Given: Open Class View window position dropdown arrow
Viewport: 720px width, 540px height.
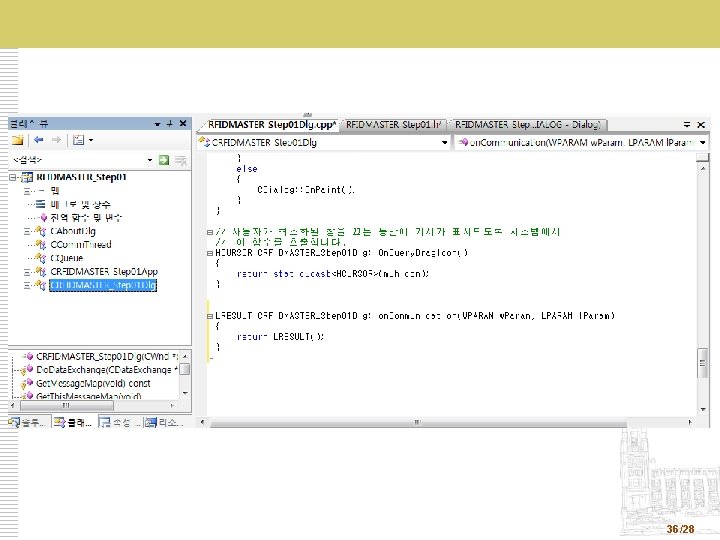Looking at the screenshot, I should coord(157,124).
